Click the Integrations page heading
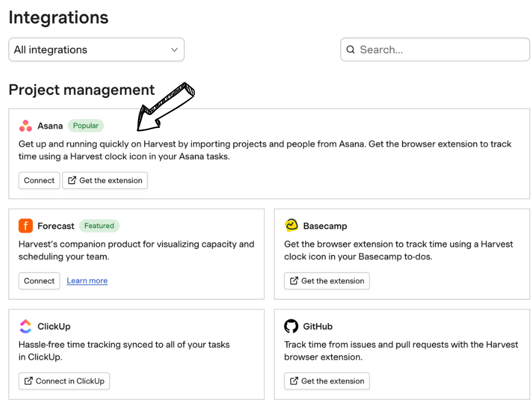 59,18
